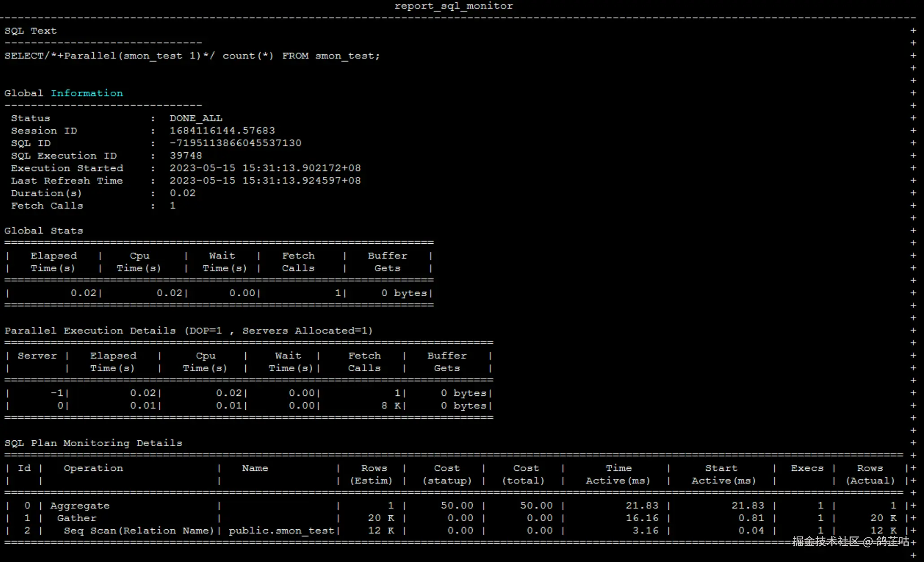The image size is (924, 562).
Task: Click the Global Stats section heading
Action: coord(44,231)
